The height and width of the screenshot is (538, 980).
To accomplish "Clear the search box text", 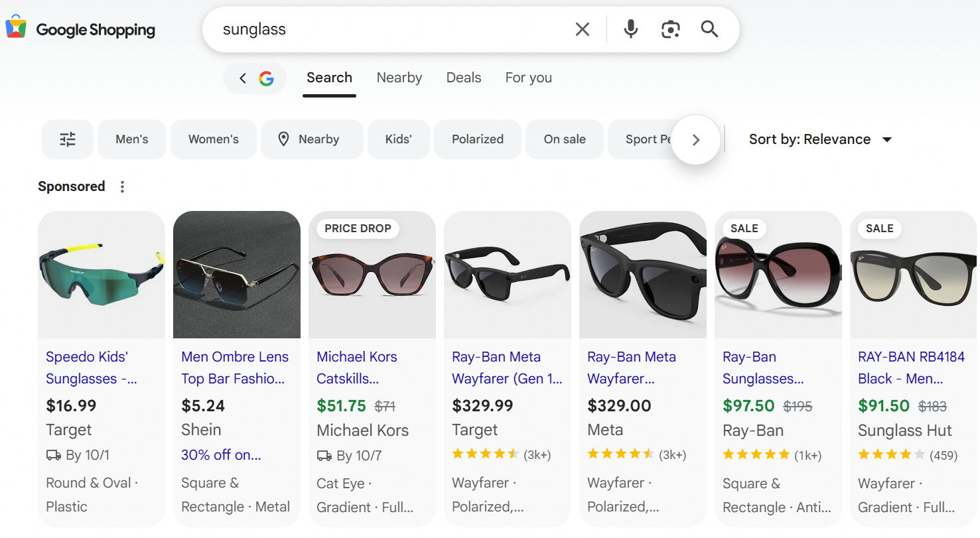I will point(582,29).
